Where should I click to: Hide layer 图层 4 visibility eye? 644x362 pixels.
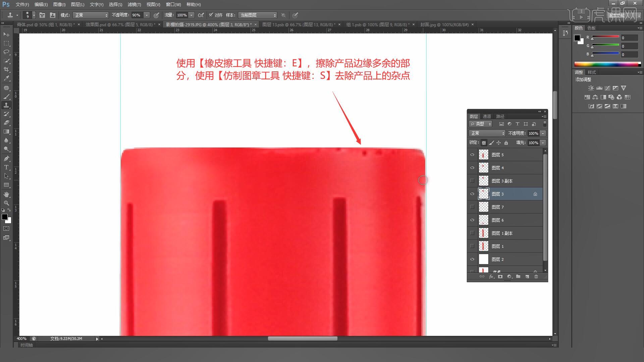coord(472,168)
